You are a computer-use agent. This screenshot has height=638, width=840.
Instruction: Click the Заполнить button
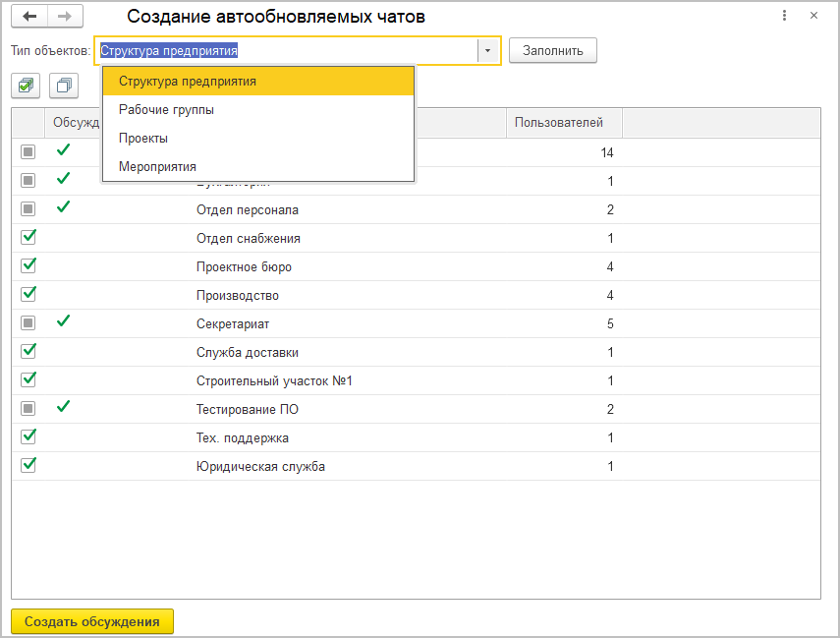point(552,50)
